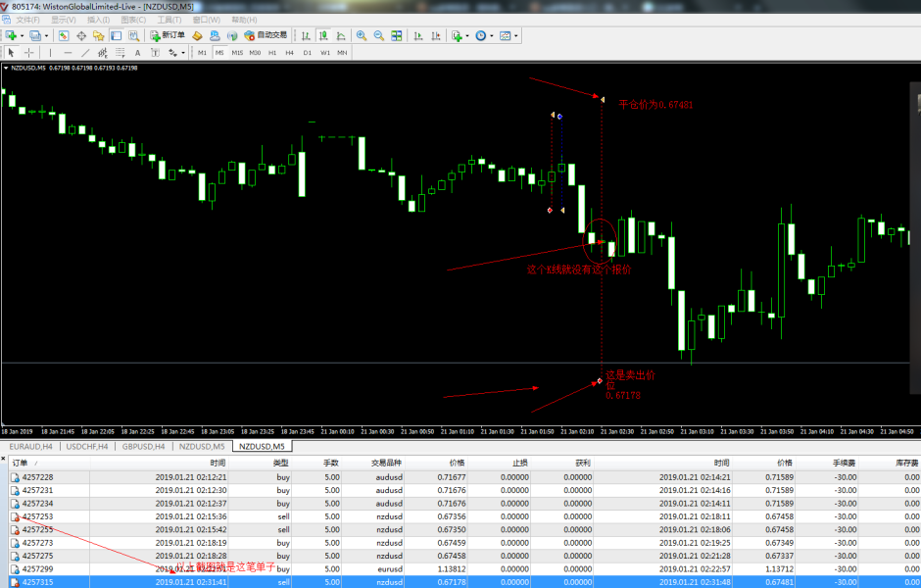Open the chart periodicity clock dropdown
Screen dimensions: 921x588
(492, 35)
